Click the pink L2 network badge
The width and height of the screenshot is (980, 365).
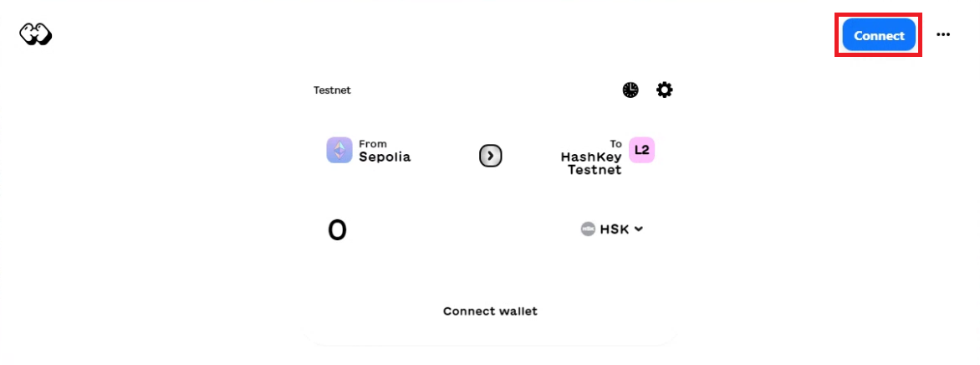(641, 150)
